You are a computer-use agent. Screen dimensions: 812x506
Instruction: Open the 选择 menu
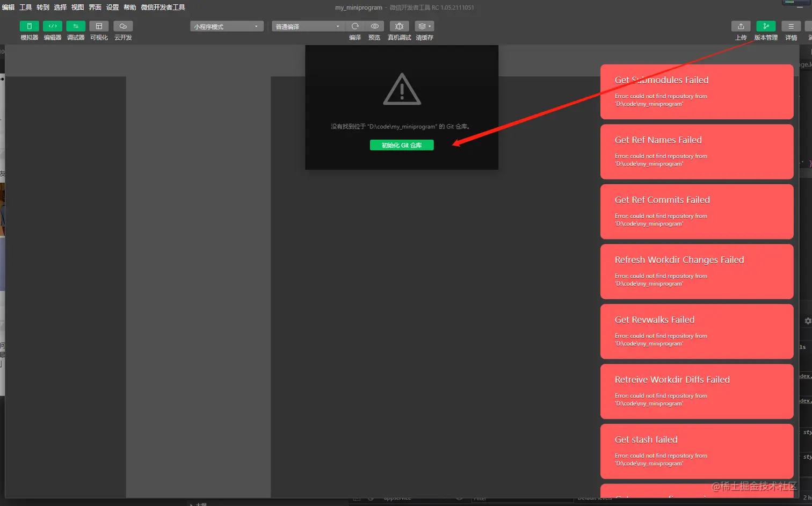point(60,8)
